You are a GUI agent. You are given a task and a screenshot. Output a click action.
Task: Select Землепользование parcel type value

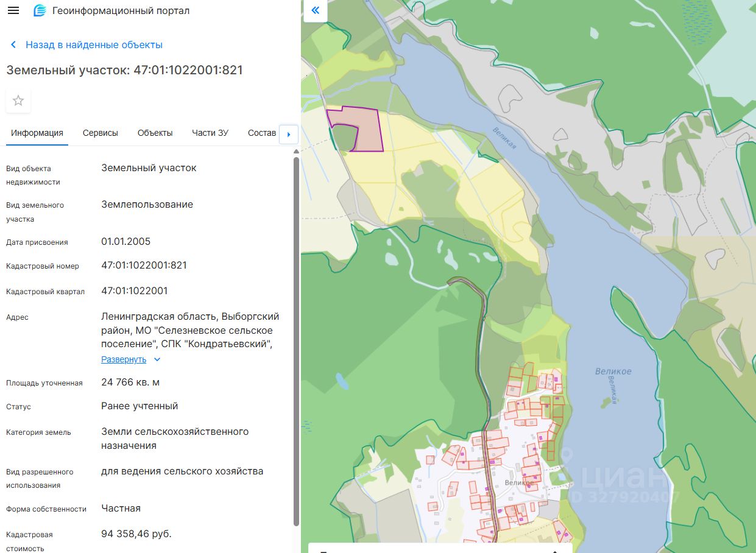[147, 205]
